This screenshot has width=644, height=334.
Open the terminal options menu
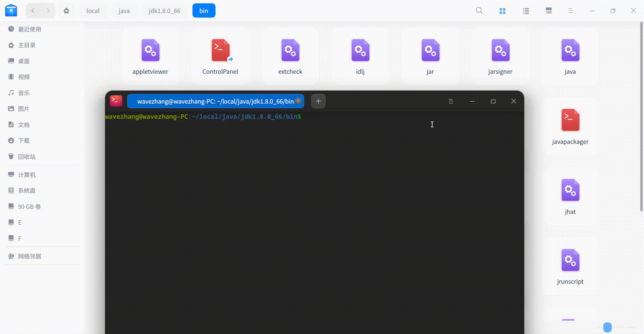point(451,101)
